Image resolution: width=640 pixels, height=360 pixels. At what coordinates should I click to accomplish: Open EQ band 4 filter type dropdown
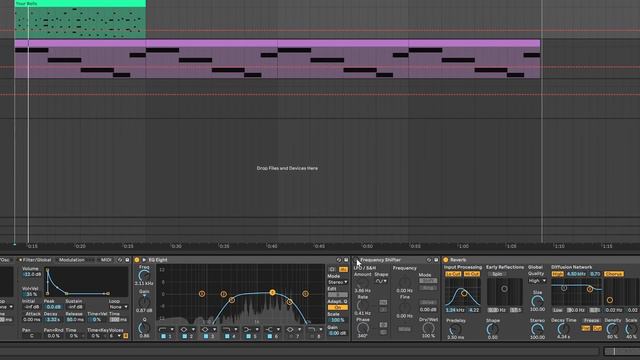[x=236, y=329]
